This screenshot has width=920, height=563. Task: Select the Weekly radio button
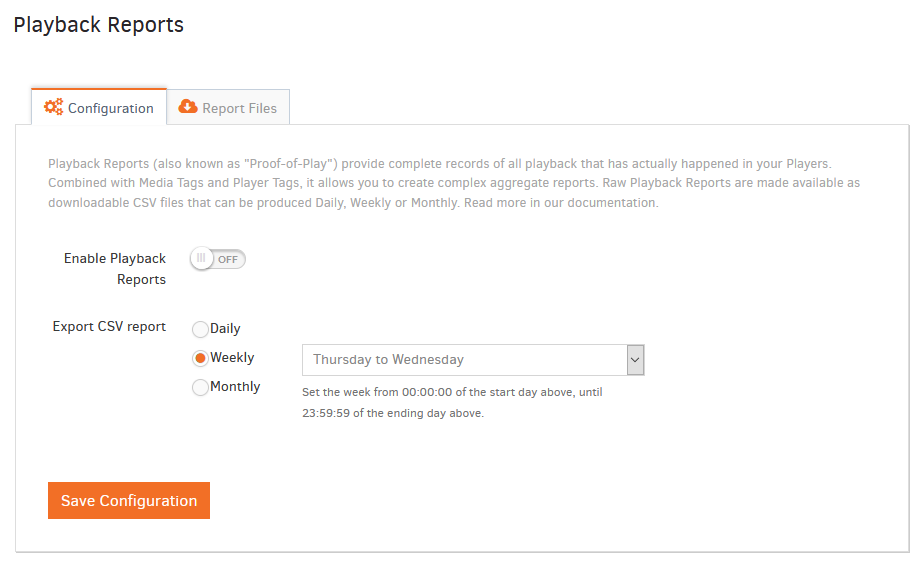(200, 358)
